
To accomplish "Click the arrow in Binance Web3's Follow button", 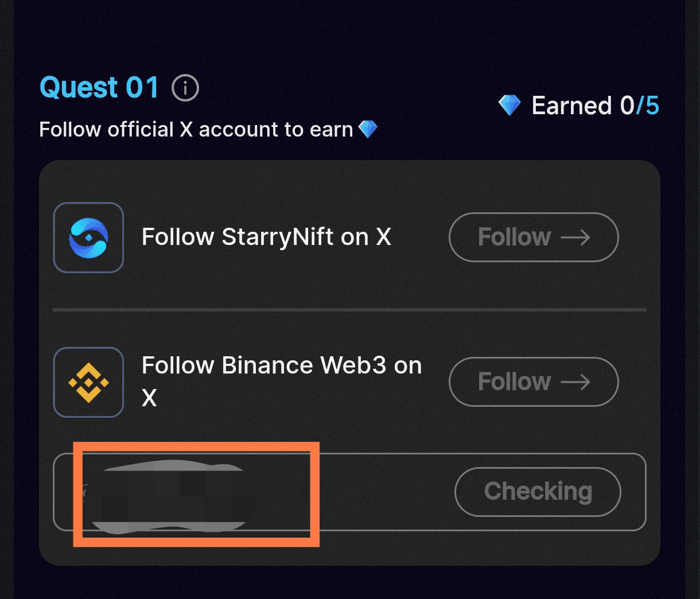I will click(x=575, y=382).
